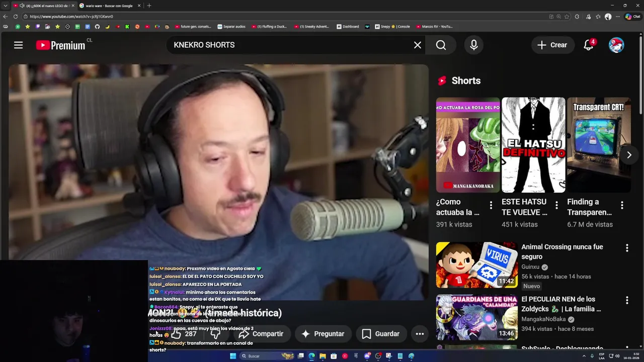Screen dimensions: 644x362
Task: Open more actions ellipsis under video
Action: pyautogui.click(x=420, y=334)
